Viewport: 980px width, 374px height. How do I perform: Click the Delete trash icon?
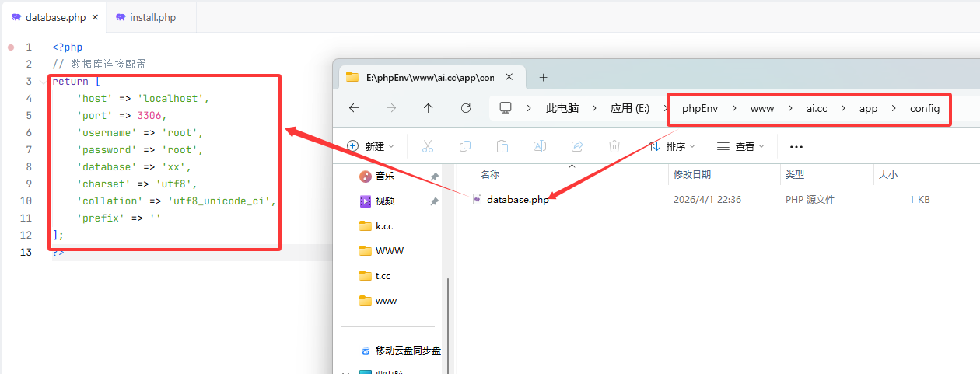(x=614, y=146)
